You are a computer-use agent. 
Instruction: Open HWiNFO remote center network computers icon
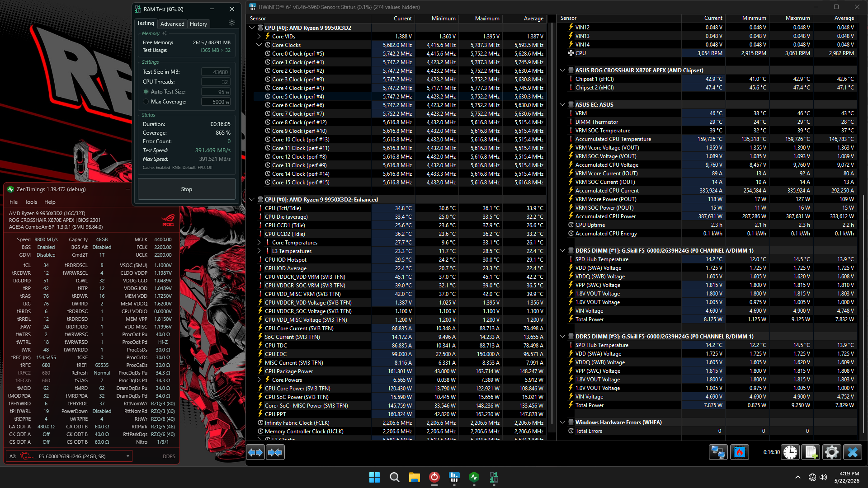(718, 452)
